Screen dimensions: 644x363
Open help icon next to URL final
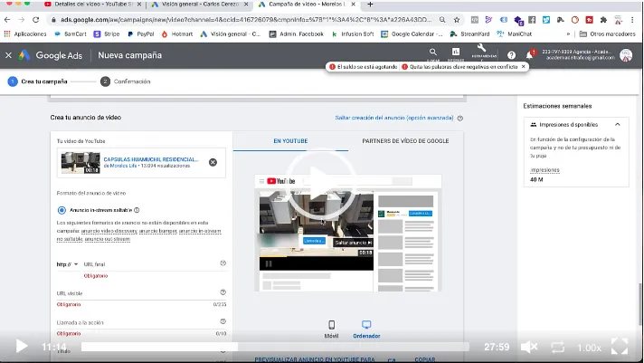pos(223,263)
